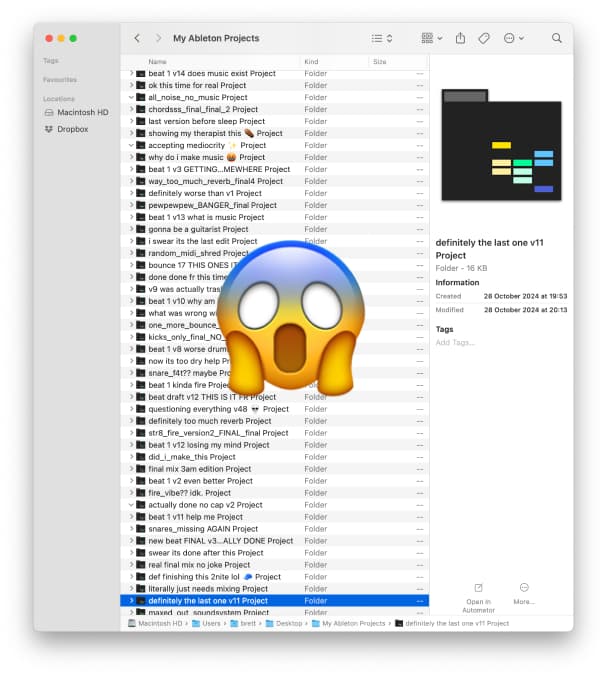Image resolution: width=607 pixels, height=676 pixels.
Task: Select 'literally just needs mixing Project'
Action: tap(275, 589)
